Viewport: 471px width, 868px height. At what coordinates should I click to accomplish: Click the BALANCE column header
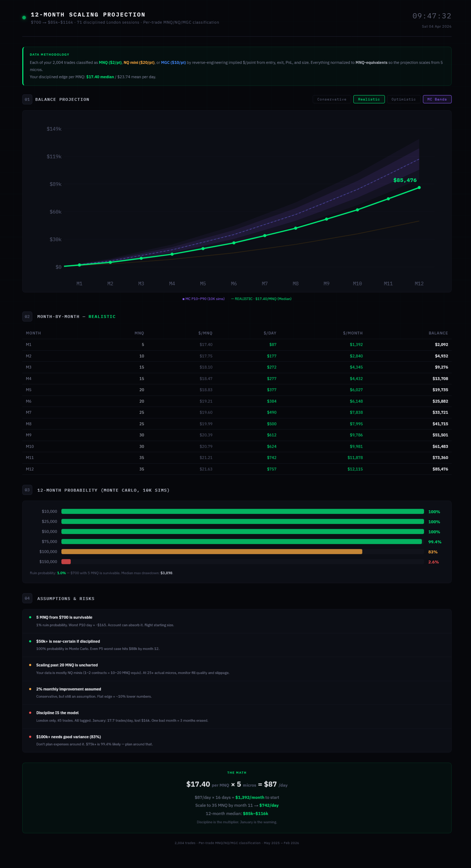(438, 333)
